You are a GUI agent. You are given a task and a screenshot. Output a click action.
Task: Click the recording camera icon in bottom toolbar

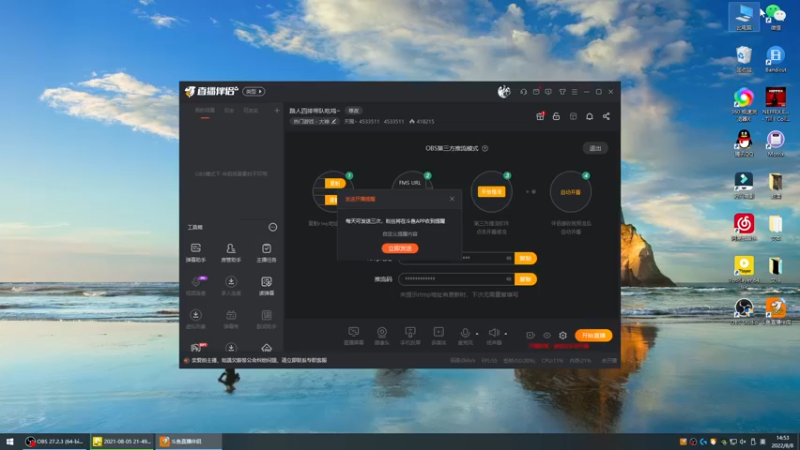pyautogui.click(x=531, y=335)
